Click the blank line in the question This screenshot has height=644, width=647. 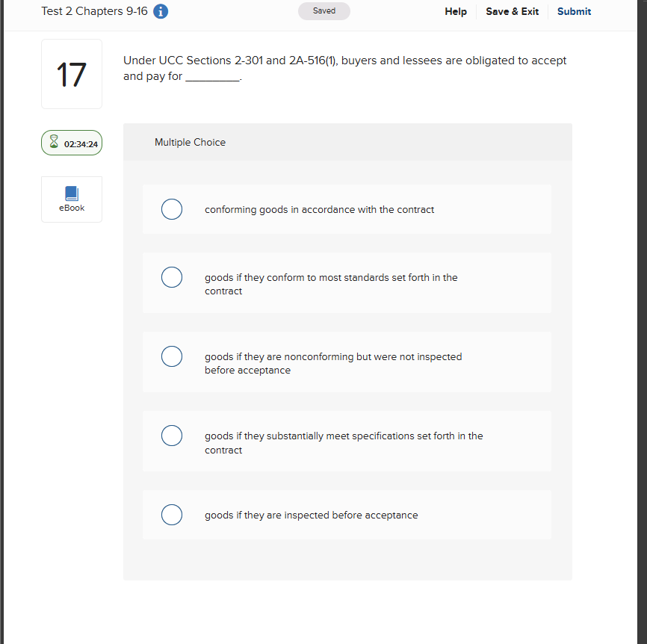point(212,76)
